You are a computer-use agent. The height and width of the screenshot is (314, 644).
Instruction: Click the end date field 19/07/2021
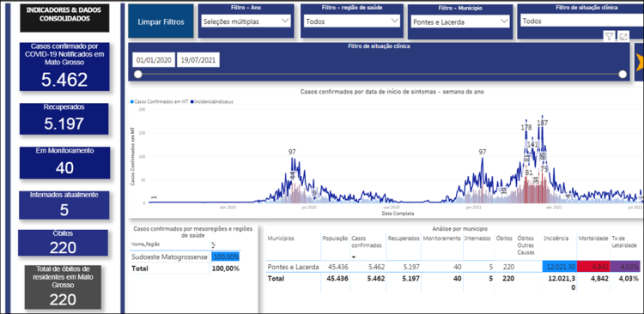pos(198,60)
